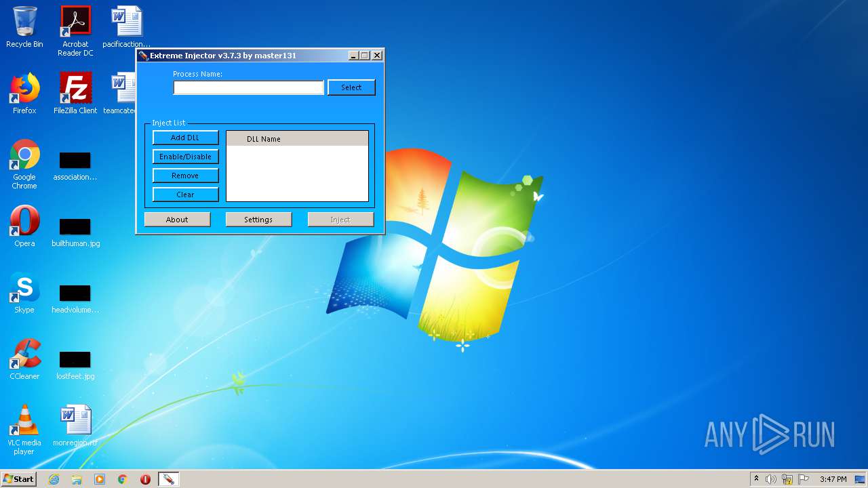Open the Action Center flag icon
The height and width of the screenshot is (488, 868).
pos(804,479)
